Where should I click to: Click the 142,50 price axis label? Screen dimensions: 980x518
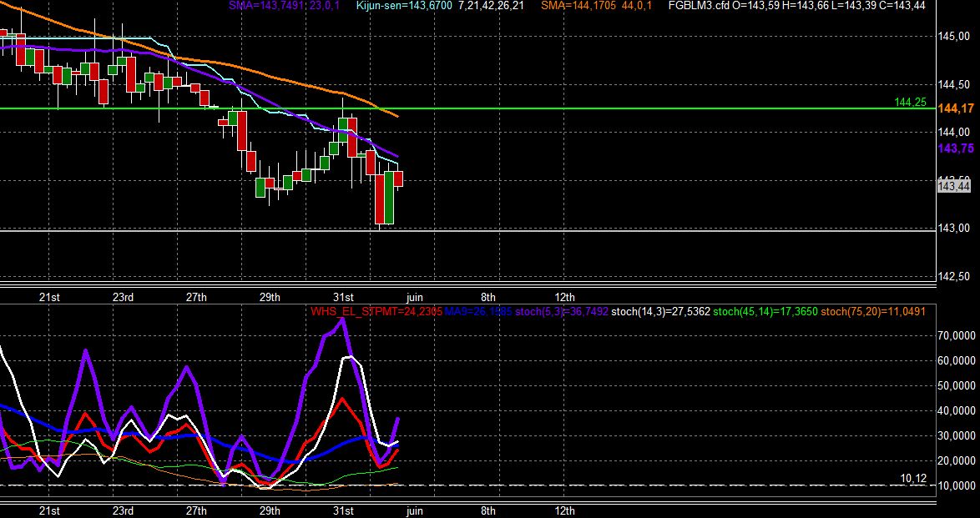953,276
